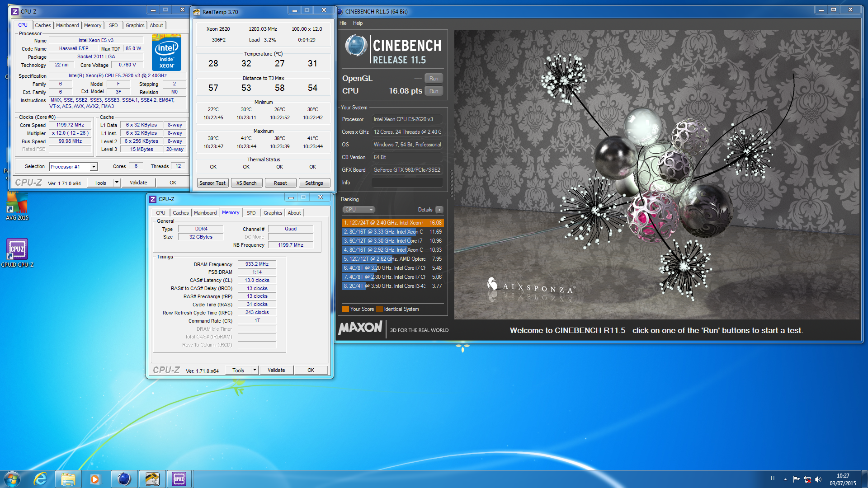
Task: Open the ranking CPU dropdown
Action: pos(359,210)
